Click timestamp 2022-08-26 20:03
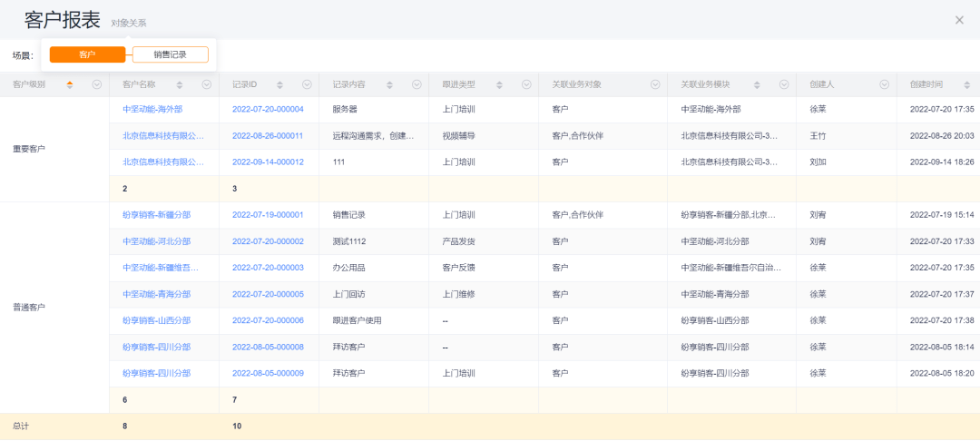 tap(942, 135)
